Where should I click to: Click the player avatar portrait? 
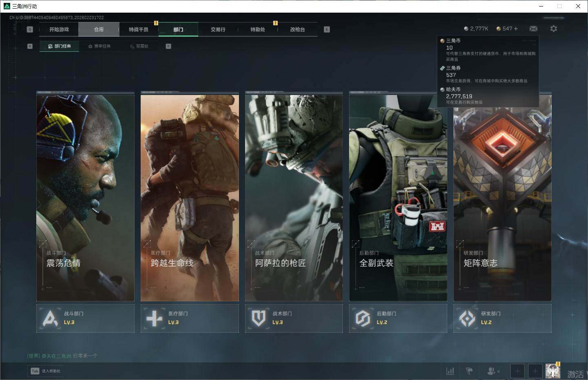(x=553, y=371)
